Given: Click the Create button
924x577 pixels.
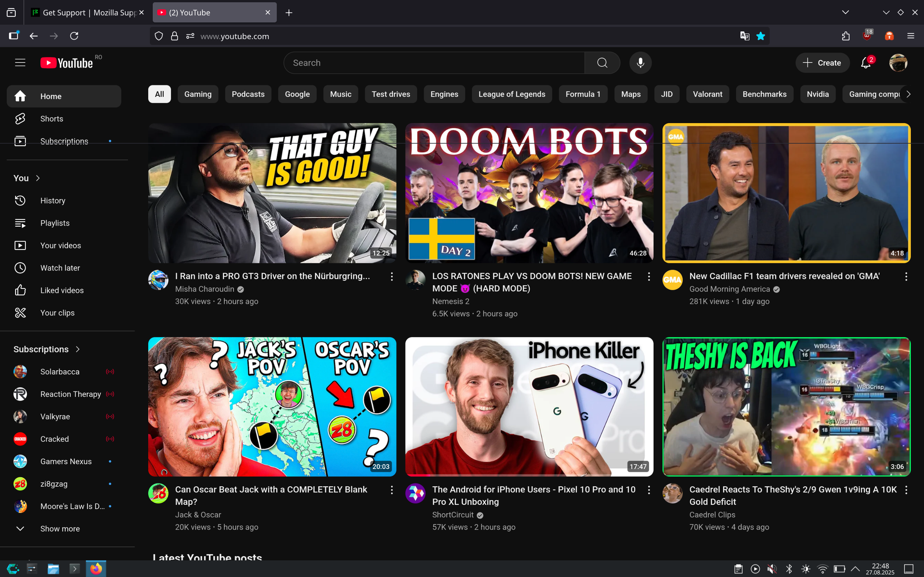Looking at the screenshot, I should point(822,63).
